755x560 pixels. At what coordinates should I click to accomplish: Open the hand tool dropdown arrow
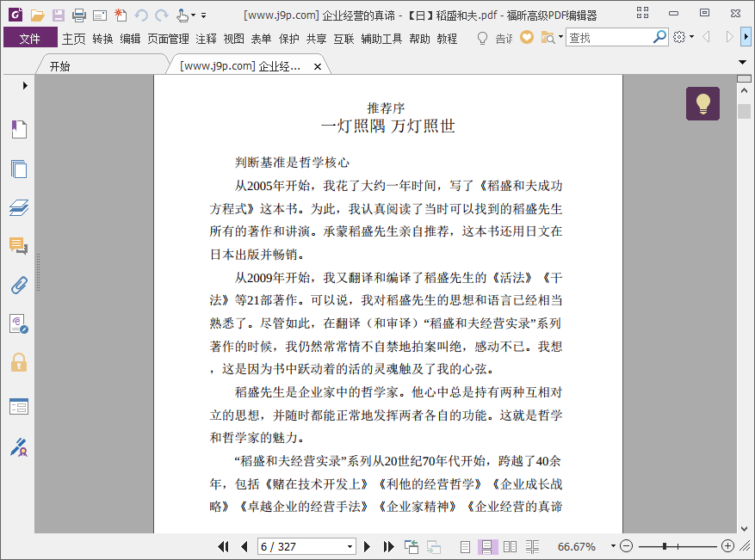pyautogui.click(x=193, y=15)
